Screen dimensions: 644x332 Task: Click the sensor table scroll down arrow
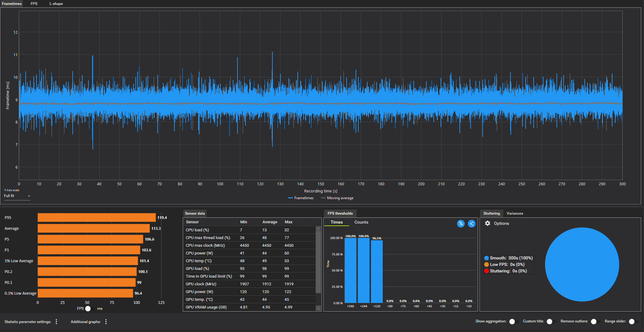click(x=318, y=308)
